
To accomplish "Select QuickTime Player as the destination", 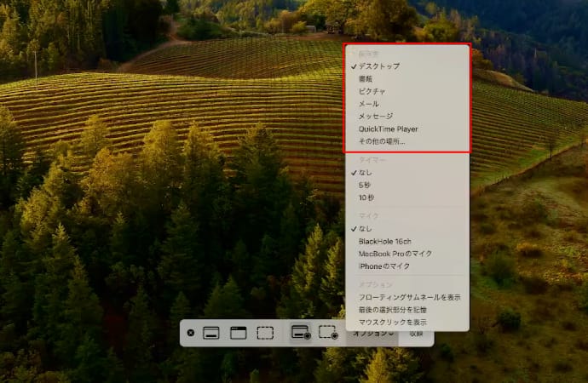I will (388, 129).
